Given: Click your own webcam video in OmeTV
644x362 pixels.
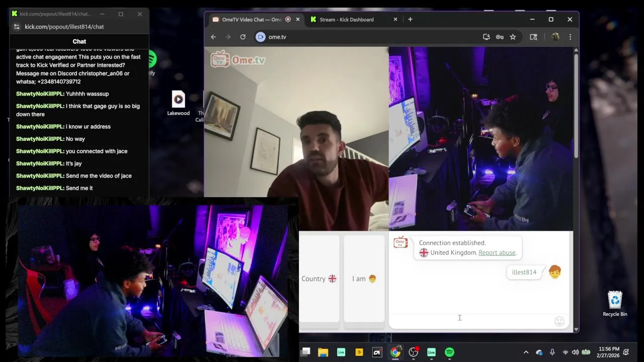Looking at the screenshot, I should (480, 139).
